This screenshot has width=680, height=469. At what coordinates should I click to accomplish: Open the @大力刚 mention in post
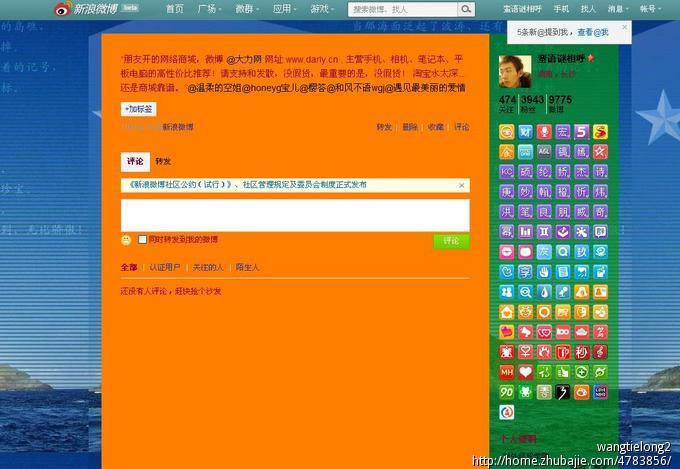click(x=244, y=59)
